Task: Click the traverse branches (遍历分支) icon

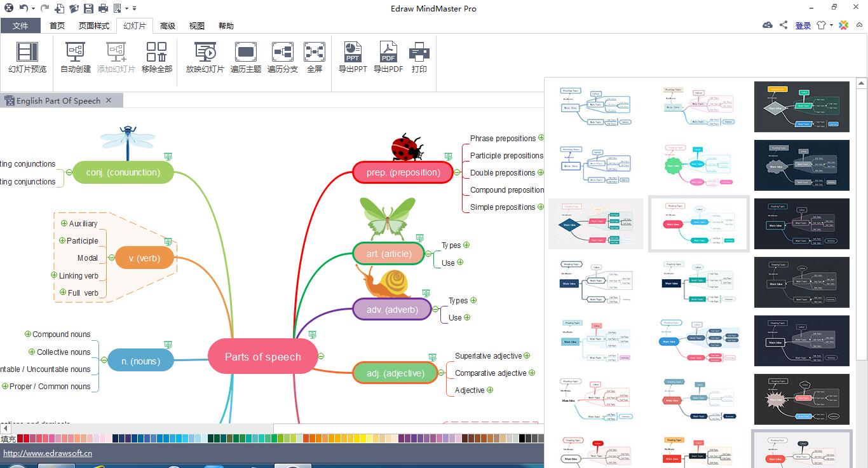Action: click(282, 58)
